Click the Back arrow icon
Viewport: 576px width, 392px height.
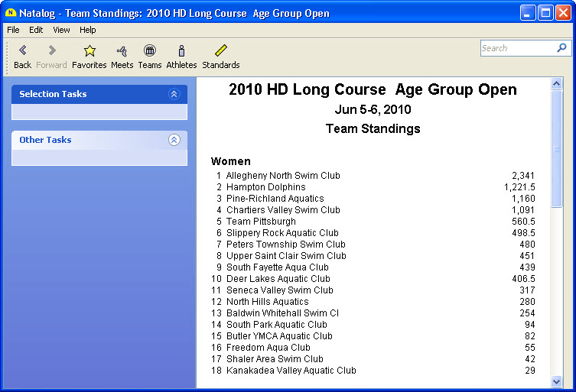[22, 51]
